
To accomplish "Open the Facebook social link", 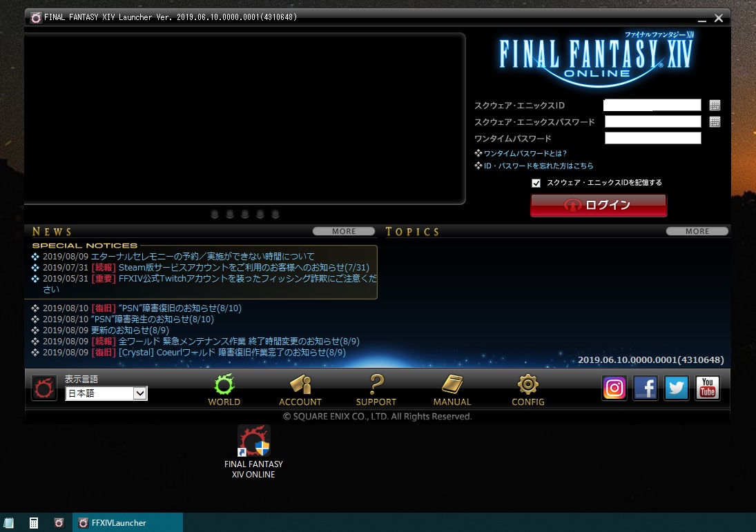I will (x=646, y=388).
